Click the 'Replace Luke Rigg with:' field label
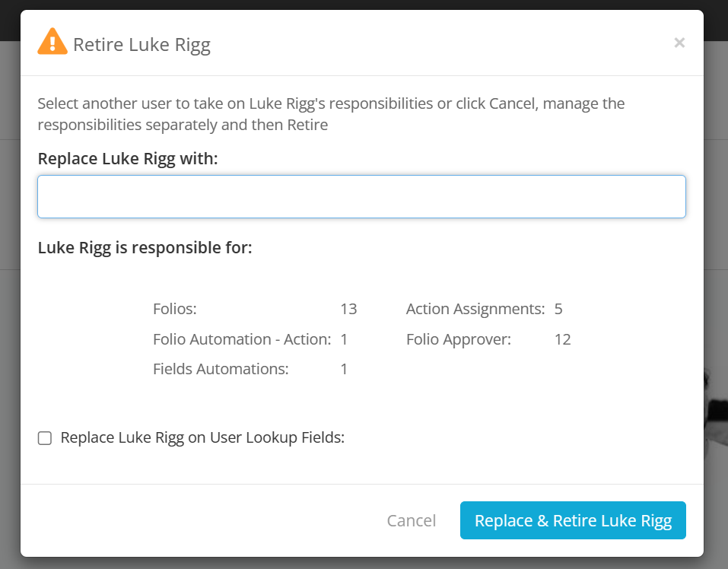The image size is (728, 569). point(128,159)
